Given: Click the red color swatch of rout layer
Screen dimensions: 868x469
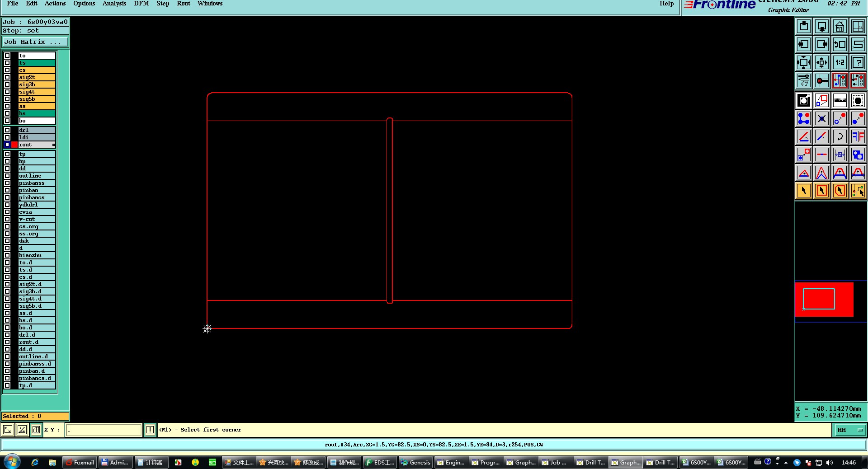Looking at the screenshot, I should [x=14, y=145].
